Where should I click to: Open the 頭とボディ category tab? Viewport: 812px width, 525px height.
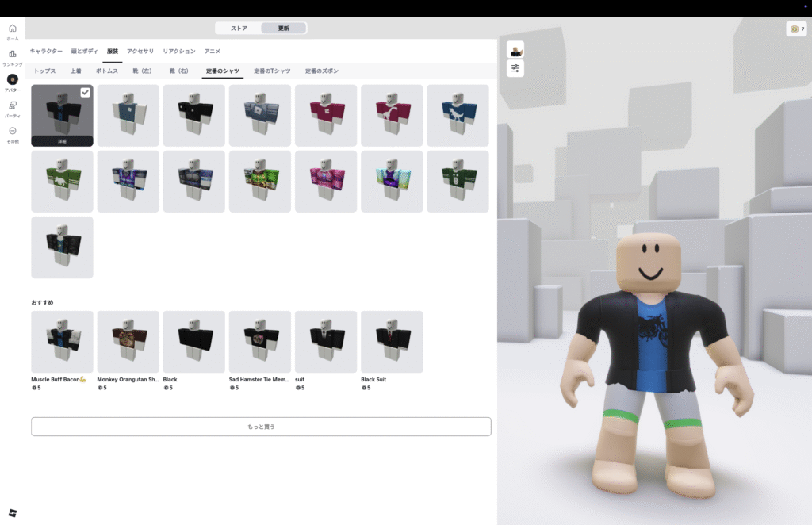pyautogui.click(x=84, y=51)
